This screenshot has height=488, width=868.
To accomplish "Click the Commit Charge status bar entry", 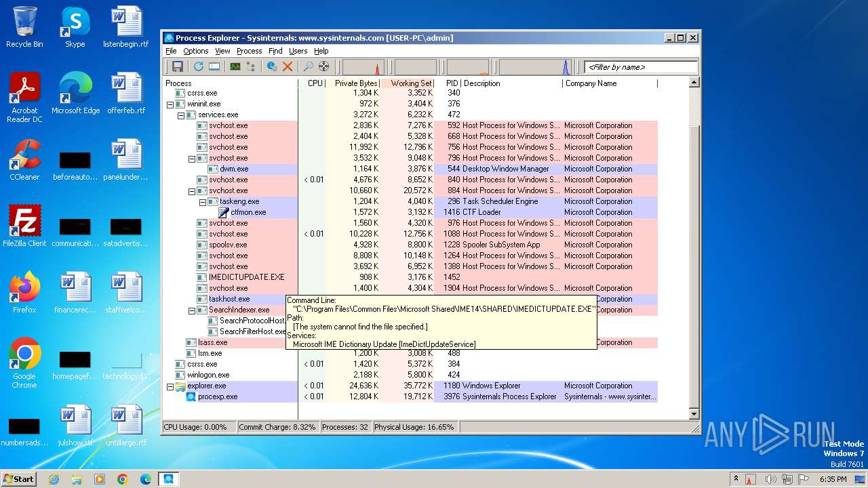I will click(x=277, y=427).
